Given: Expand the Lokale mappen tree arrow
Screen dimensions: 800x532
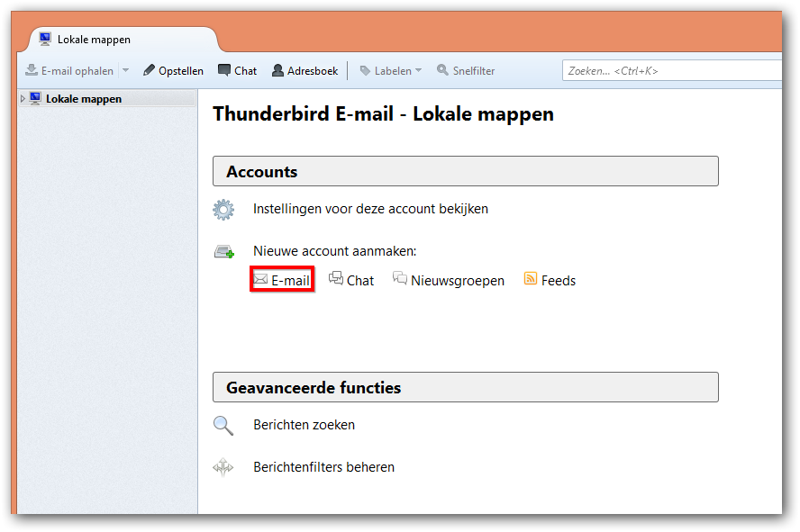Looking at the screenshot, I should click(23, 98).
